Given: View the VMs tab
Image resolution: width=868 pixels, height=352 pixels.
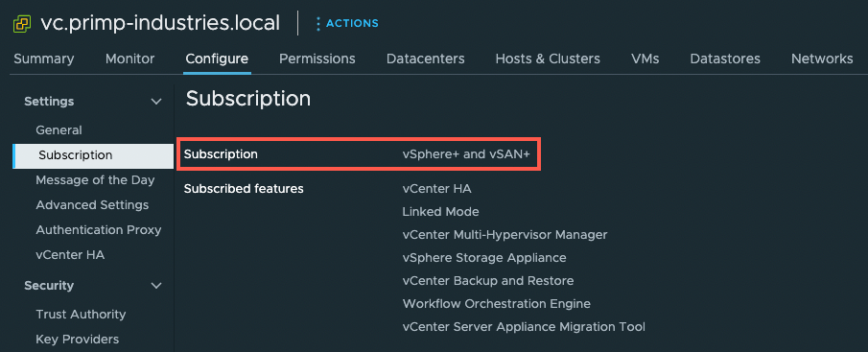Looking at the screenshot, I should click(645, 59).
